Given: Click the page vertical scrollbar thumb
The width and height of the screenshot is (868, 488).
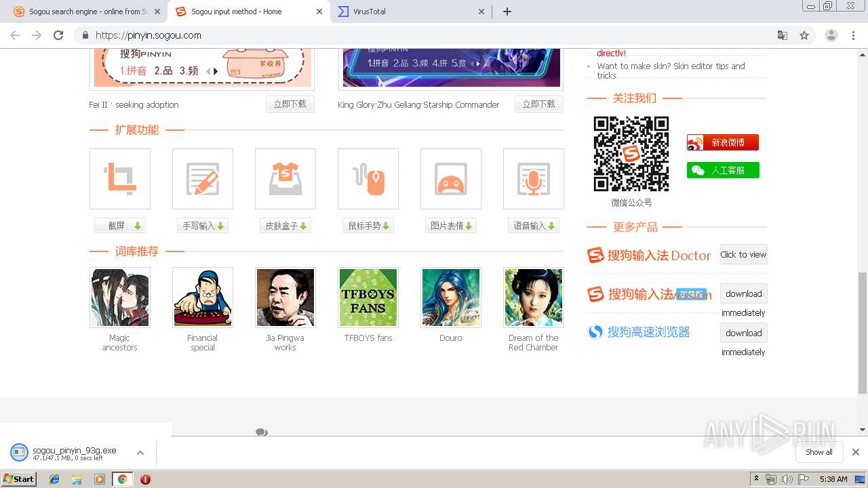Looking at the screenshot, I should tap(862, 333).
